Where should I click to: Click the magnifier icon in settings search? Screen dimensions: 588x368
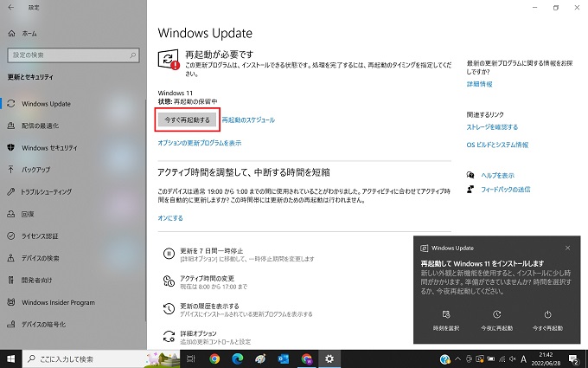tap(133, 55)
